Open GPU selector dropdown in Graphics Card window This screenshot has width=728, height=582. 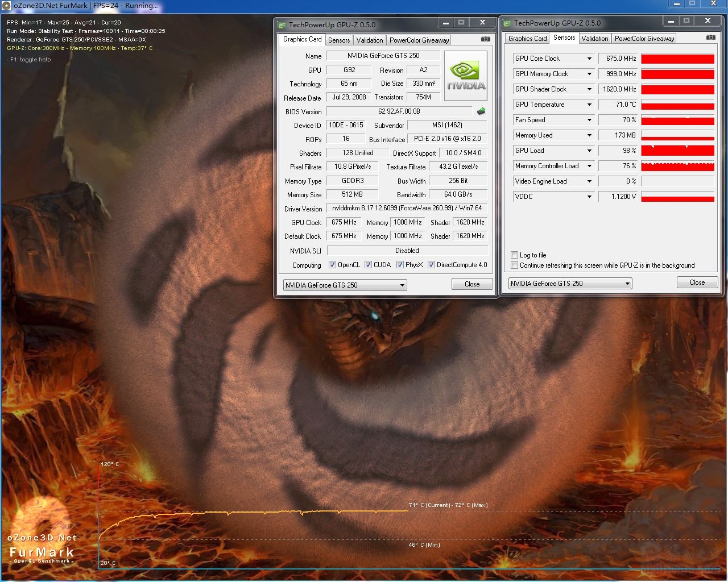(x=345, y=285)
